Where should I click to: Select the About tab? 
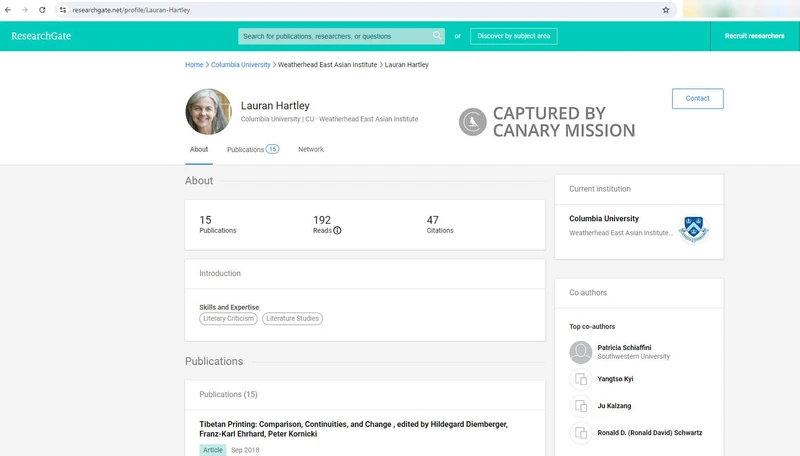[199, 149]
